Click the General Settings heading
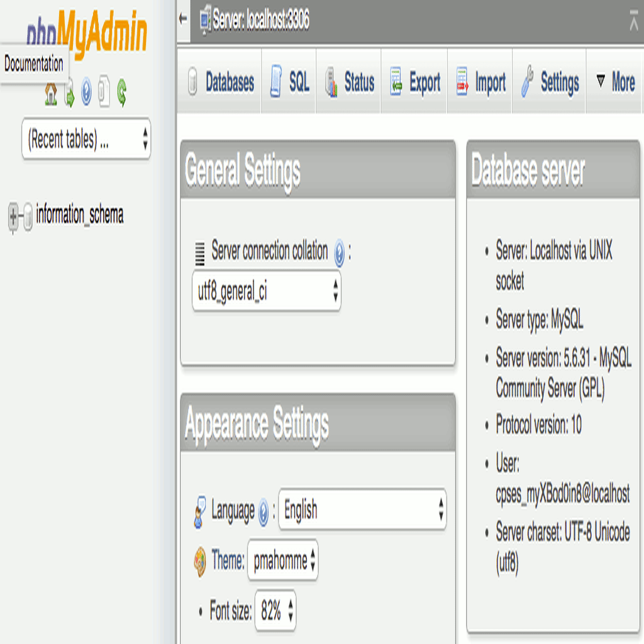 click(243, 171)
